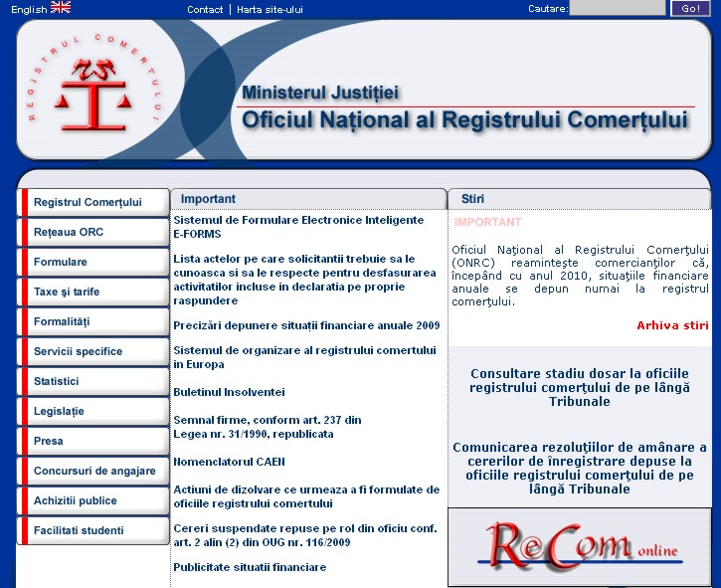Open Concursuri de angajare menu item
Image resolution: width=721 pixels, height=588 pixels.
tap(94, 471)
